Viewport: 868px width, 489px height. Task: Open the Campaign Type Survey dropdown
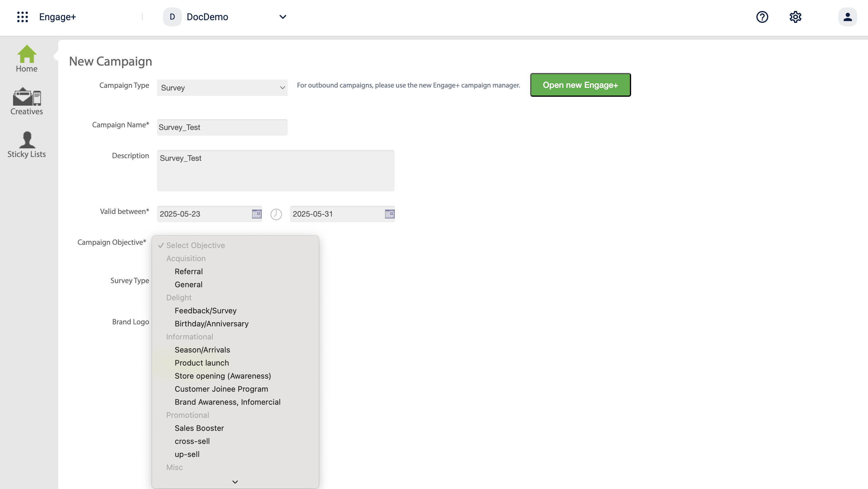222,88
